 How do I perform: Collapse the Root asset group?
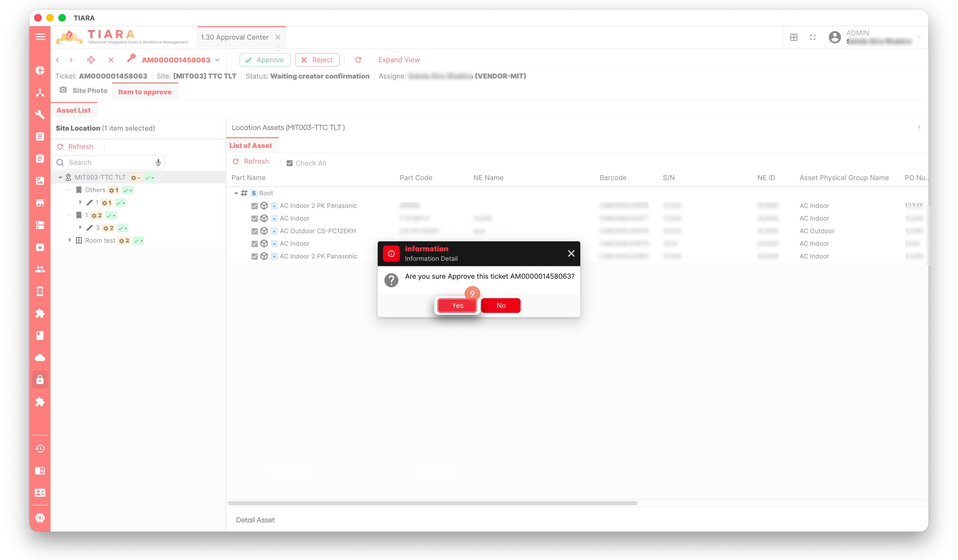pos(236,193)
